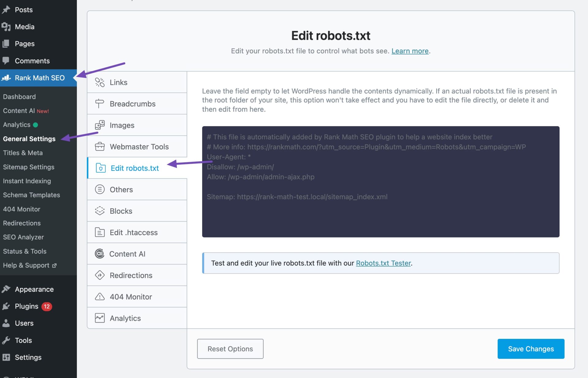Select the Others settings icon

[x=100, y=189]
